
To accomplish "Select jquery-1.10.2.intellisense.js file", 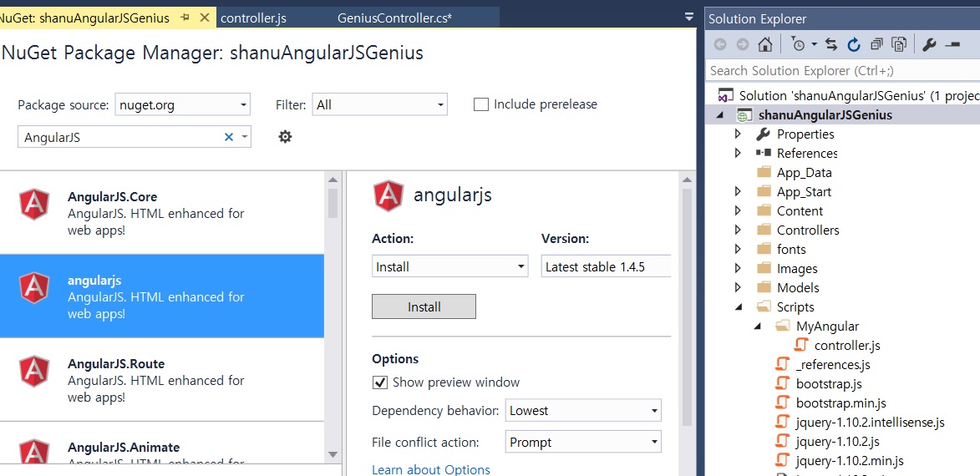I will tap(870, 423).
